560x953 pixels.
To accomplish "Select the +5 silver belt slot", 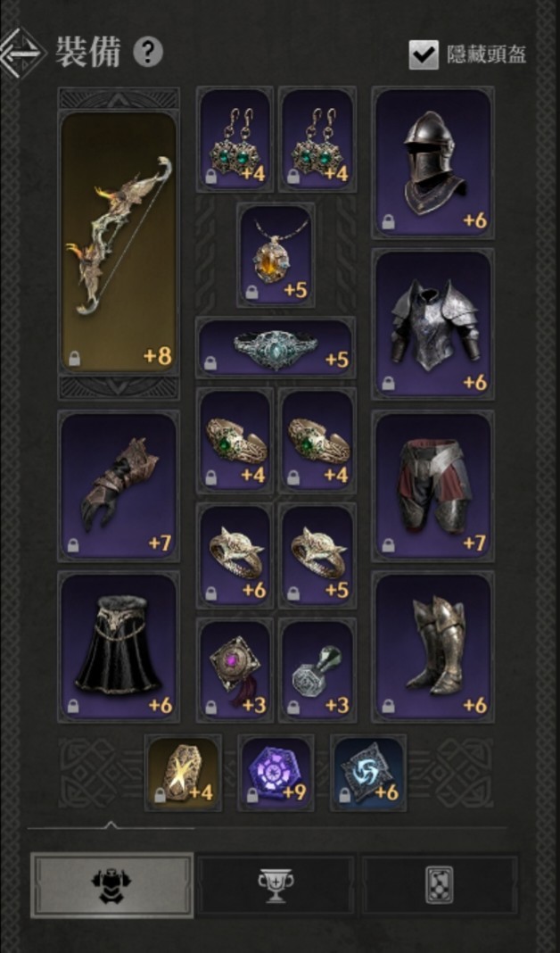I will point(276,346).
